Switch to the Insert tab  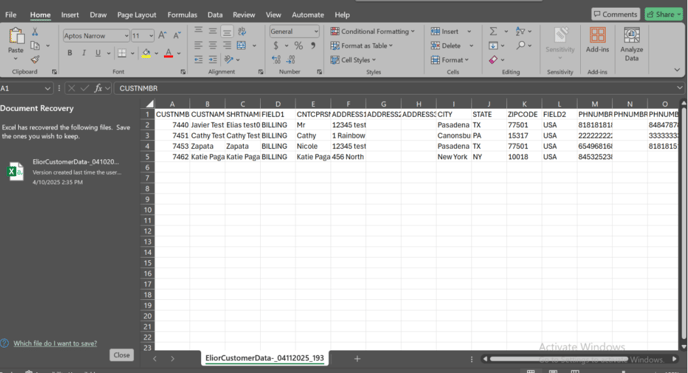tap(70, 14)
